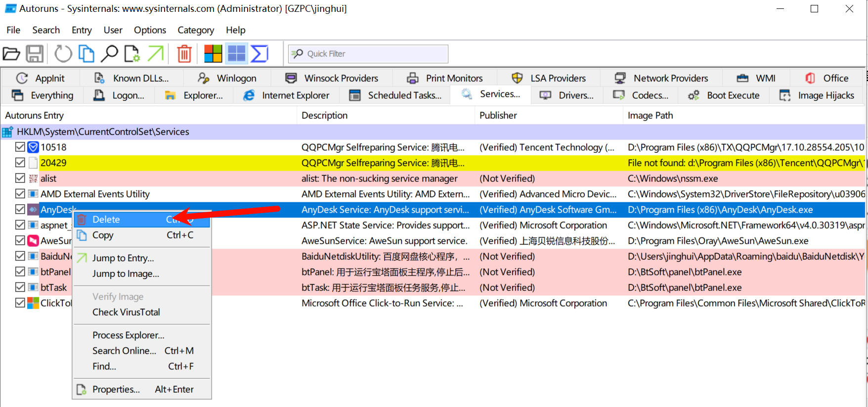Click the Image Path column header
Image resolution: width=868 pixels, height=407 pixels.
tap(650, 115)
